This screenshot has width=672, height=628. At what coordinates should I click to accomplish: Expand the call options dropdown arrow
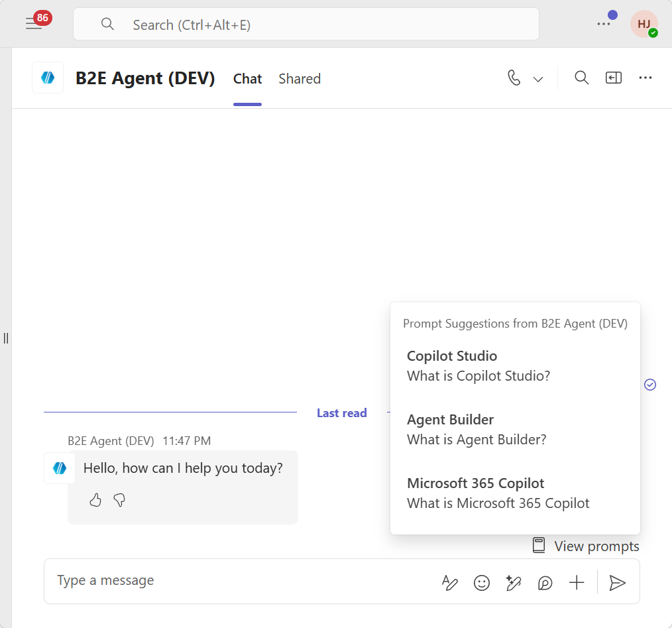(x=538, y=79)
